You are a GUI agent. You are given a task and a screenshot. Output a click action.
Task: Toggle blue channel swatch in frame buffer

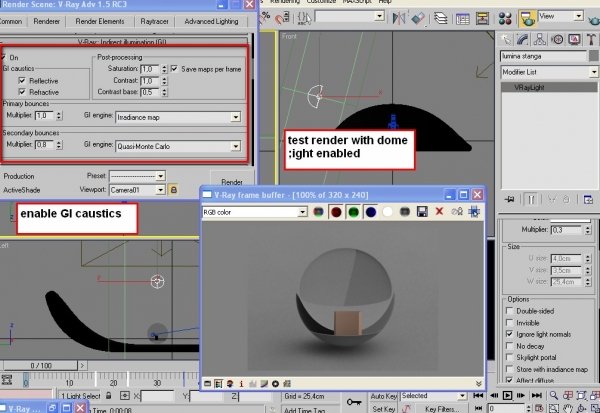370,212
